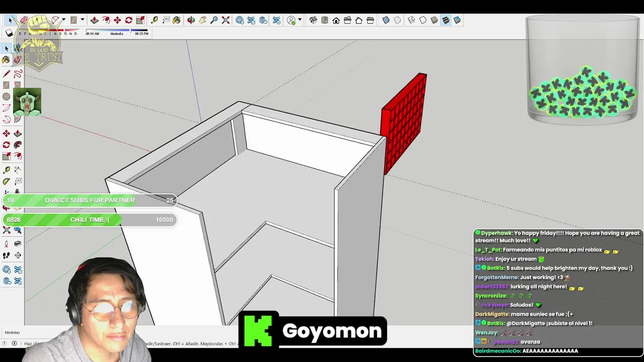
Task: Open Extension Warehouse from top toolbar
Action: 251,20
